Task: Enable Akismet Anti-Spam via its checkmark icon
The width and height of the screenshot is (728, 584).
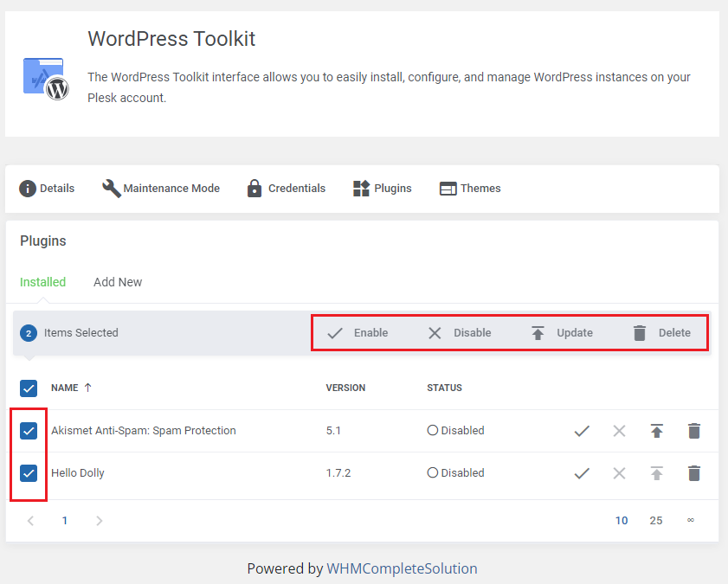Action: pyautogui.click(x=582, y=431)
